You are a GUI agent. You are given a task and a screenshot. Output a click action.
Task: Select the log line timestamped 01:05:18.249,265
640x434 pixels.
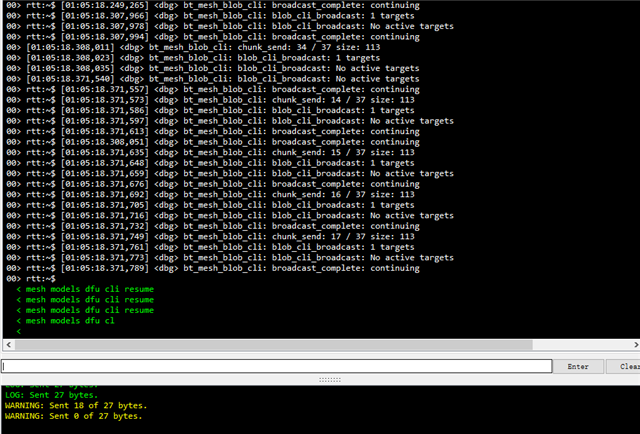point(213,5)
